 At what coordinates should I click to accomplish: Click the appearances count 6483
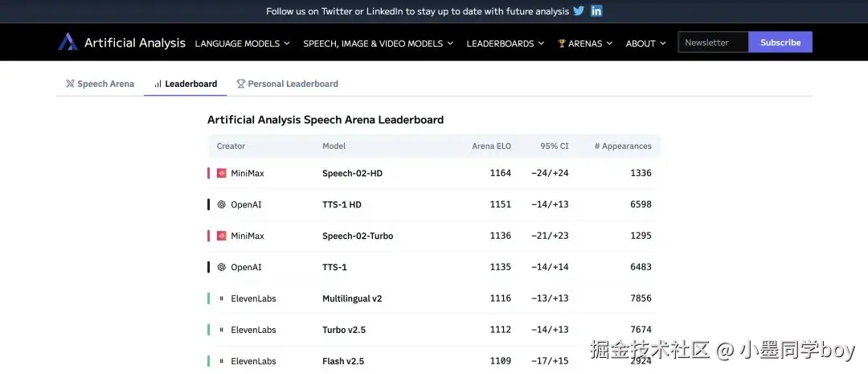pyautogui.click(x=641, y=267)
